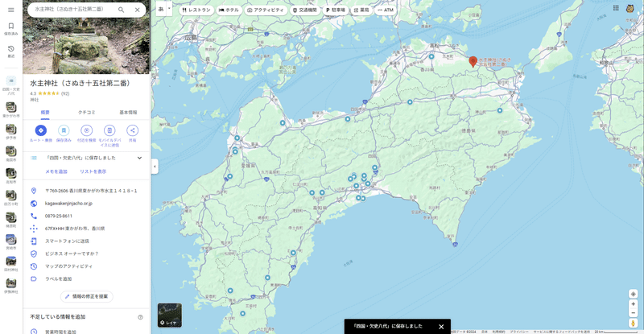Filter map by 駐車場 chip
The image size is (644, 334).
[x=335, y=10]
